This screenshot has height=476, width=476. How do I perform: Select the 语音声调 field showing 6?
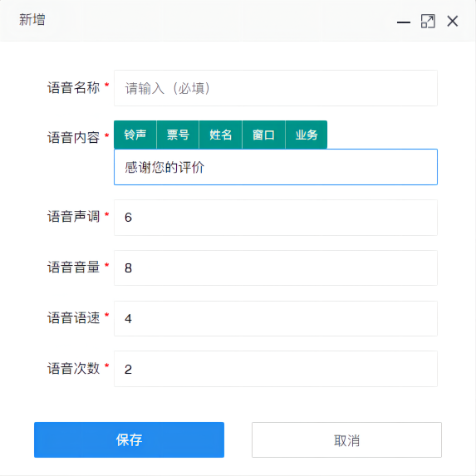[276, 218]
